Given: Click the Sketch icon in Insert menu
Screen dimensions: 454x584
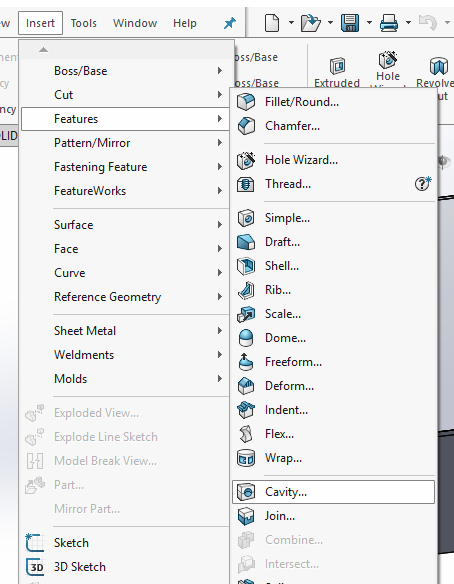Looking at the screenshot, I should click(35, 543).
